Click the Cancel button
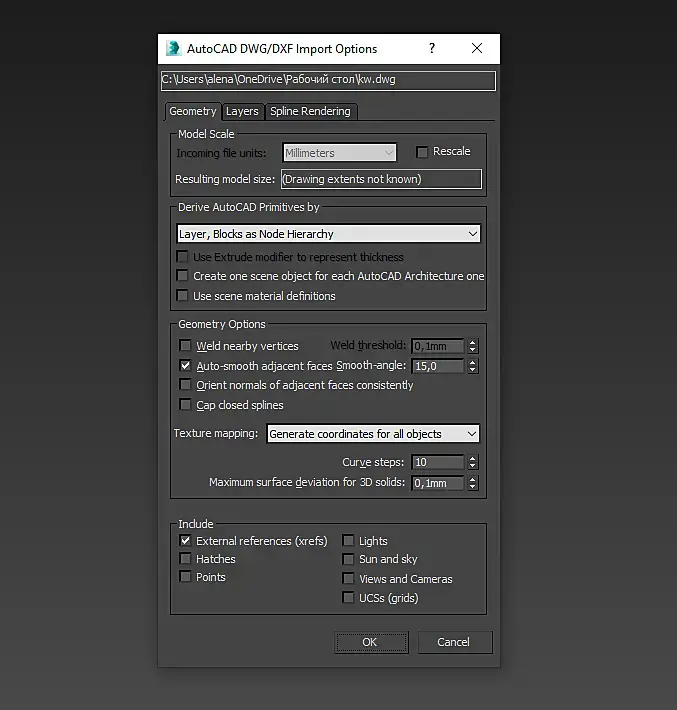The height and width of the screenshot is (710, 677). 455,642
